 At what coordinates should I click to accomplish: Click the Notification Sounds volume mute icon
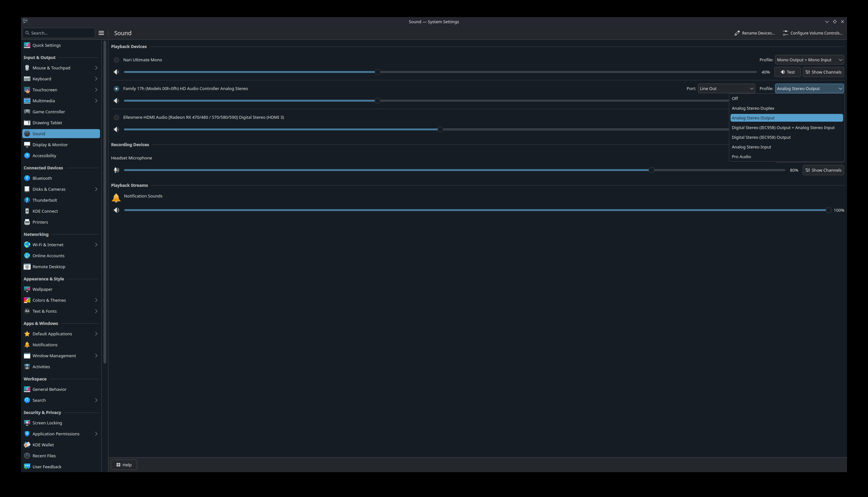(x=116, y=210)
